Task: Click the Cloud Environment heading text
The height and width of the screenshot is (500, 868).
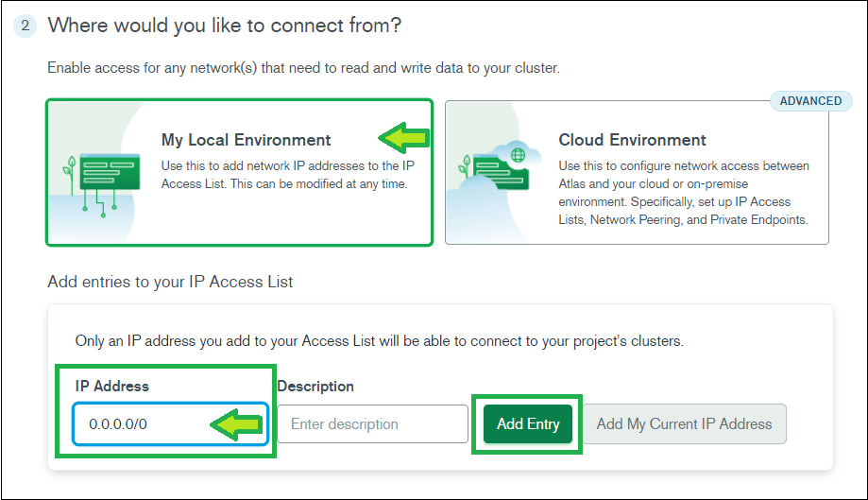Action: click(632, 140)
